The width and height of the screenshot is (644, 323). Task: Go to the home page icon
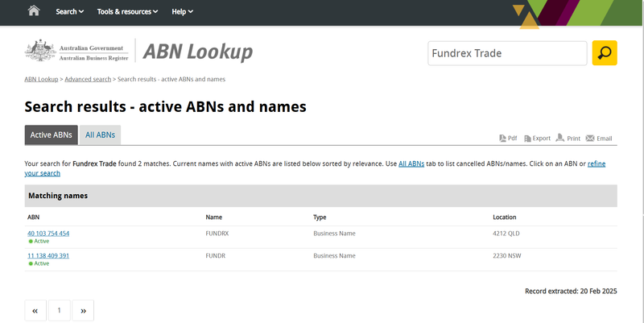pyautogui.click(x=34, y=10)
